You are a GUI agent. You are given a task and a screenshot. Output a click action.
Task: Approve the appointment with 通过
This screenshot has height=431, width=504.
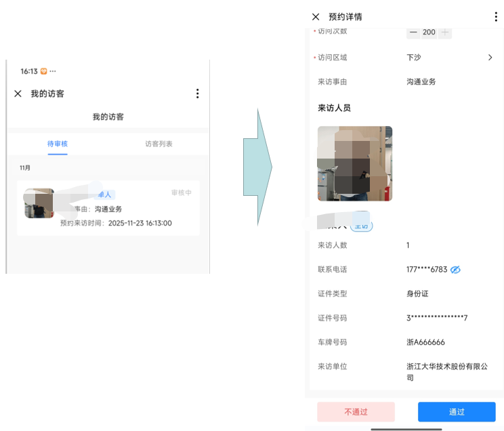point(457,412)
